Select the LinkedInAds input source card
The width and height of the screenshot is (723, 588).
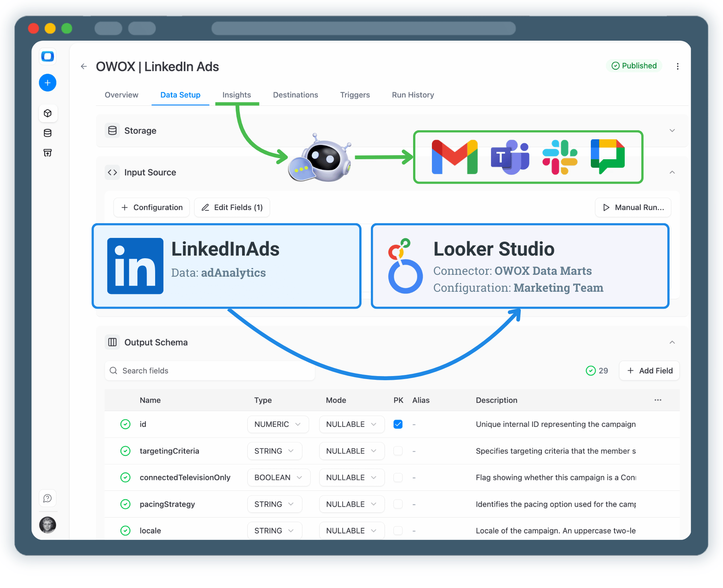pos(226,266)
